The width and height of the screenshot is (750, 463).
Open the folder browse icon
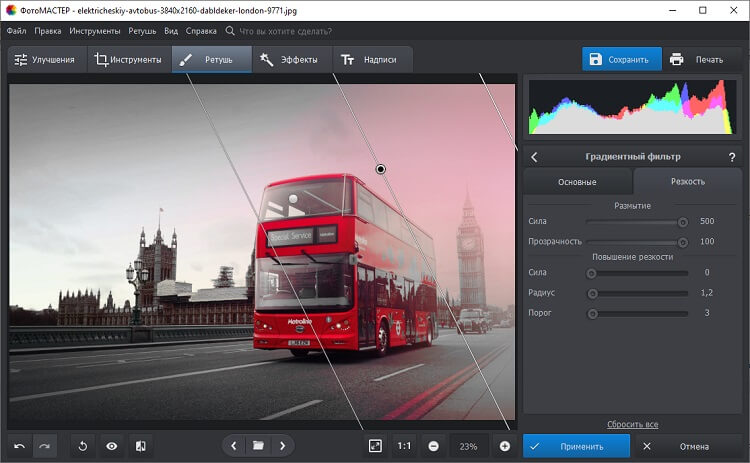258,446
